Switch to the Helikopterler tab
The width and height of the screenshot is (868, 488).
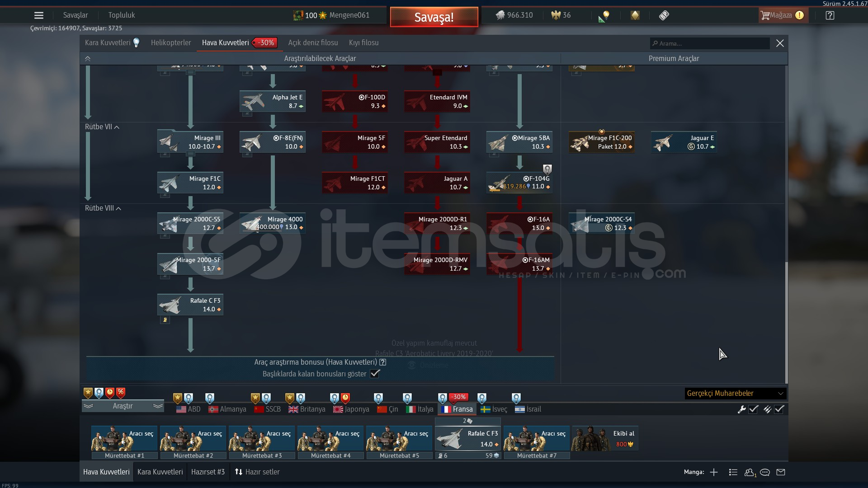click(x=171, y=43)
